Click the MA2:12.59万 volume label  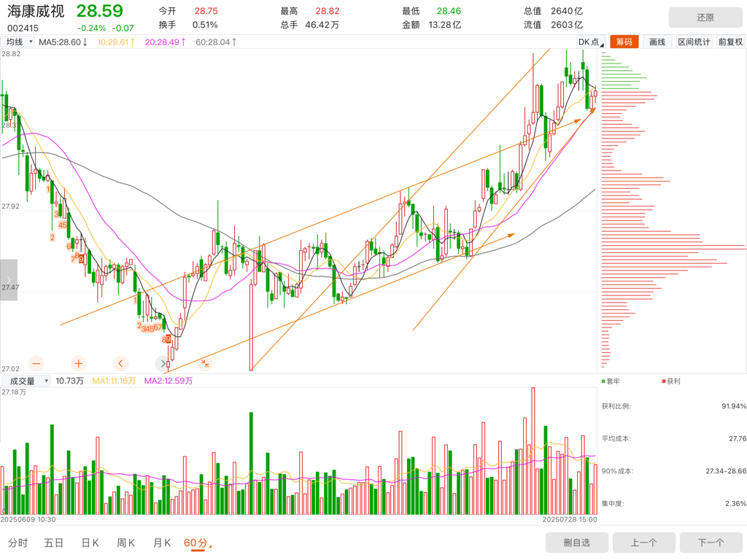click(169, 381)
